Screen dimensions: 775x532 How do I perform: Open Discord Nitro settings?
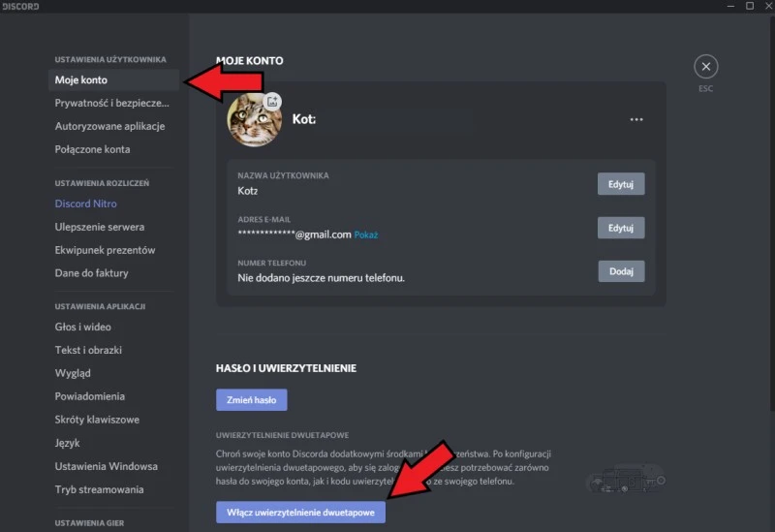coord(113,203)
